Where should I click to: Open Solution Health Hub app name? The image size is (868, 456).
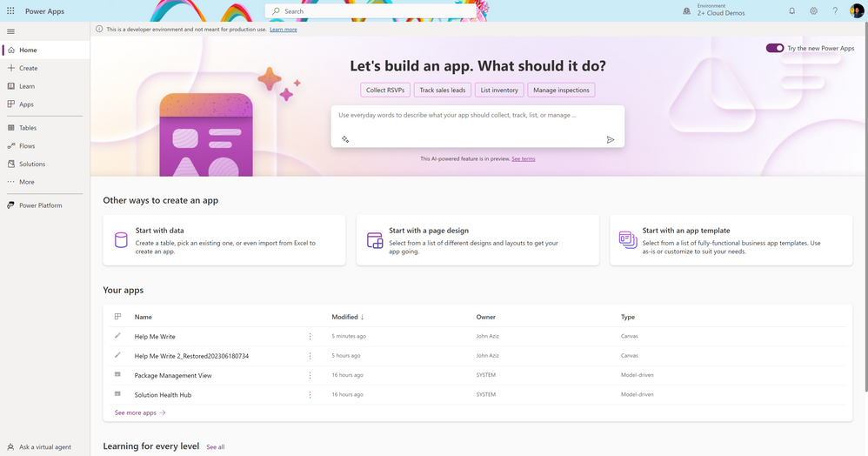(163, 394)
